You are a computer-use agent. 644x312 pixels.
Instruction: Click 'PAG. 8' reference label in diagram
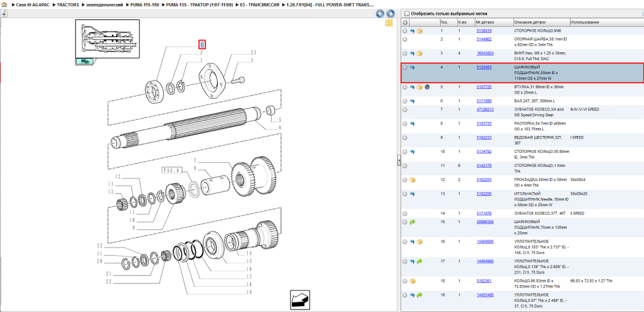(x=172, y=171)
